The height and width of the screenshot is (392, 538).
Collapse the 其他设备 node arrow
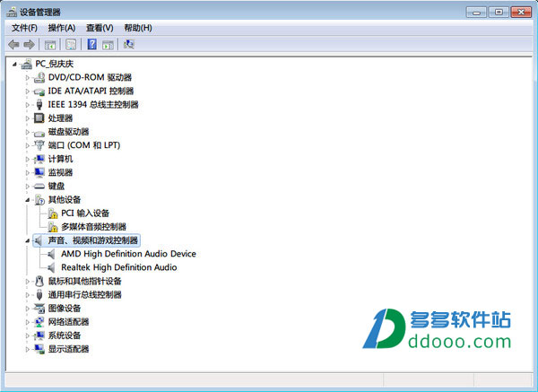tap(28, 200)
